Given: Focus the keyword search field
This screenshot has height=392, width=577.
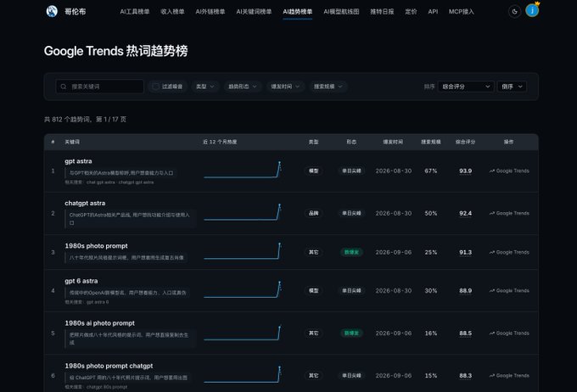Looking at the screenshot, I should (x=100, y=87).
